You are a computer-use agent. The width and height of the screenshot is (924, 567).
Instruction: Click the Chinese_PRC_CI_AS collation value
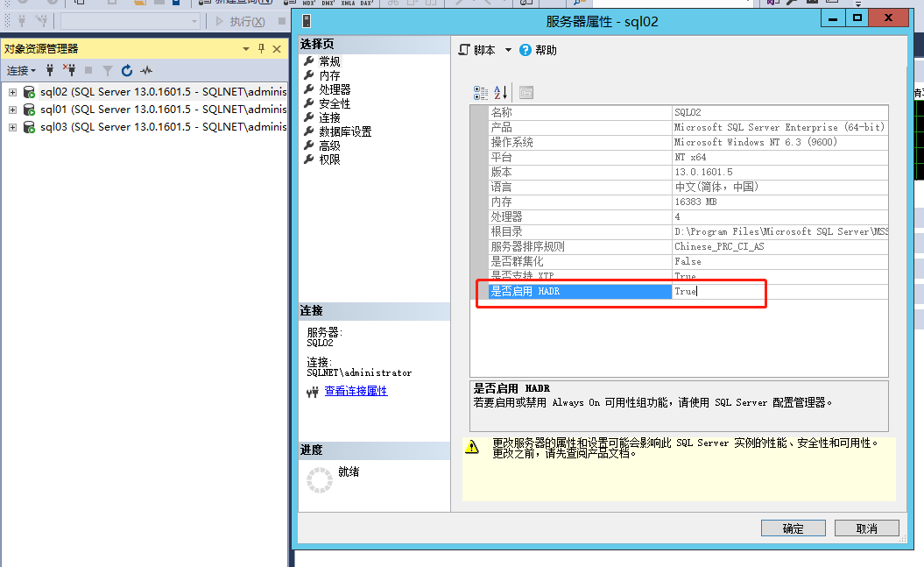tap(719, 246)
